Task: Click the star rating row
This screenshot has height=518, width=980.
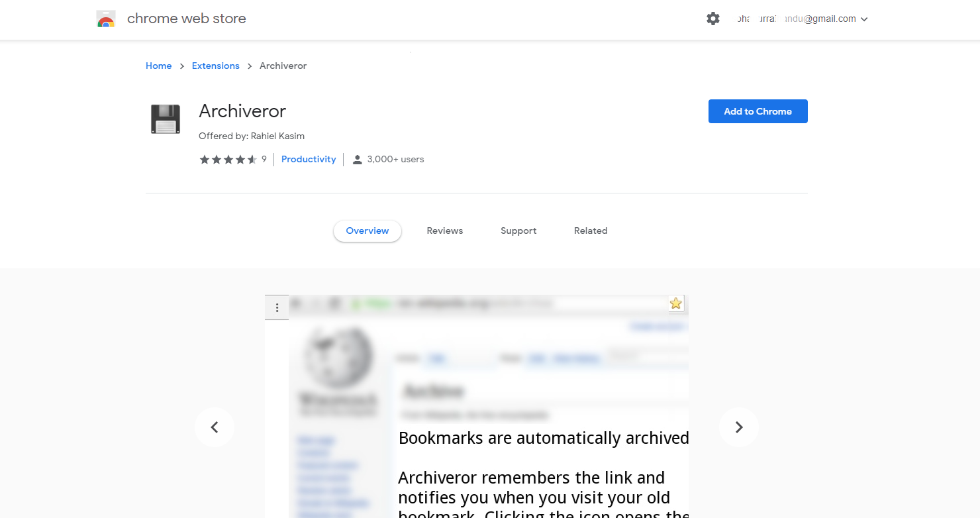Action: click(228, 160)
